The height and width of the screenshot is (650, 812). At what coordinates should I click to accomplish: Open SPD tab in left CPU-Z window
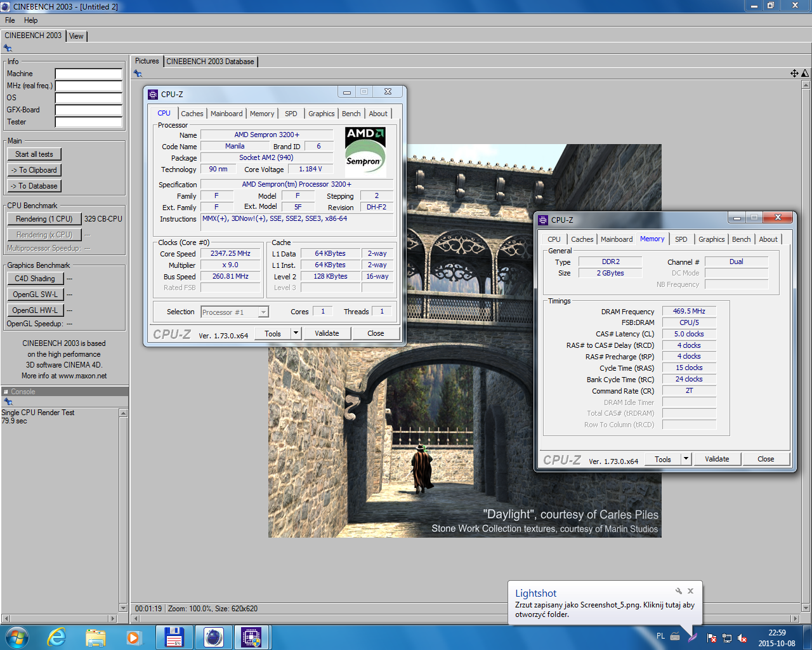coord(291,114)
